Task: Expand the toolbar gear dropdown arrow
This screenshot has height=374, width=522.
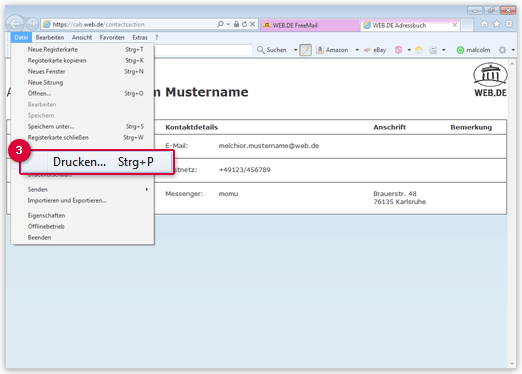Action: click(513, 50)
